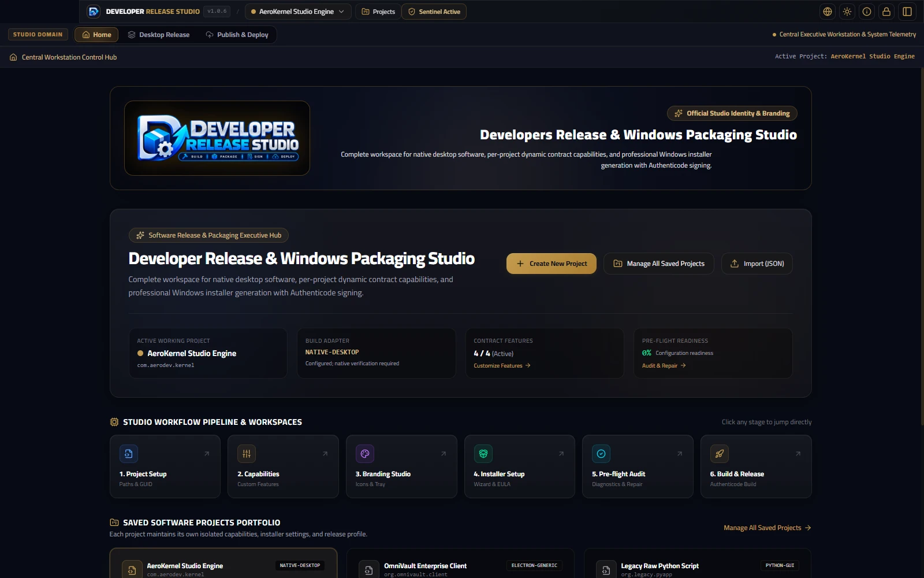Follow the Customize Features link
This screenshot has height=578, width=924.
pos(502,366)
